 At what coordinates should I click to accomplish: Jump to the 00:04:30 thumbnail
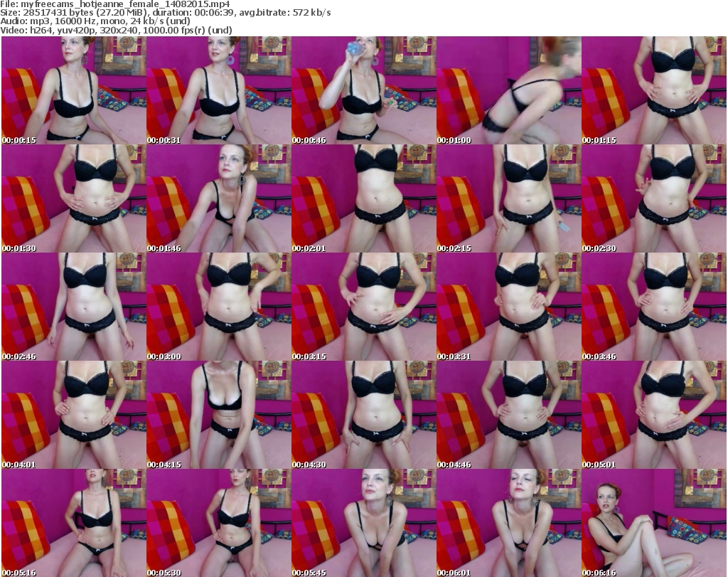363,415
